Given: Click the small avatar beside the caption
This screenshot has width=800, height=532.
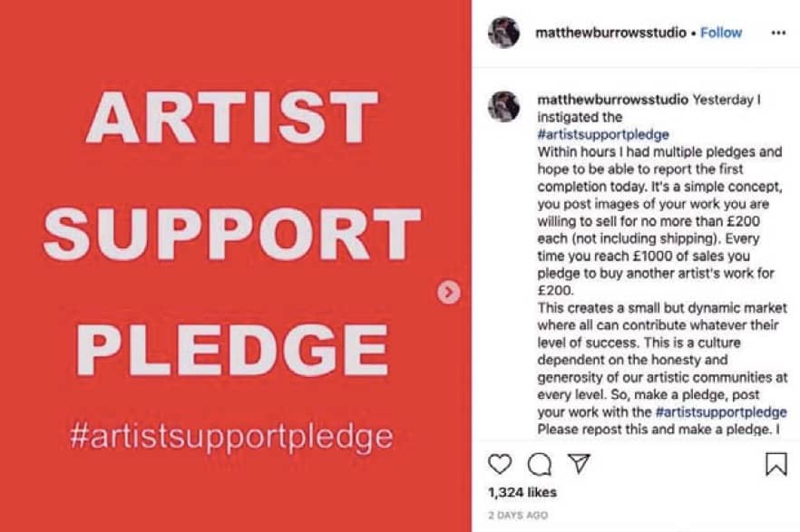Looking at the screenshot, I should coord(503,106).
